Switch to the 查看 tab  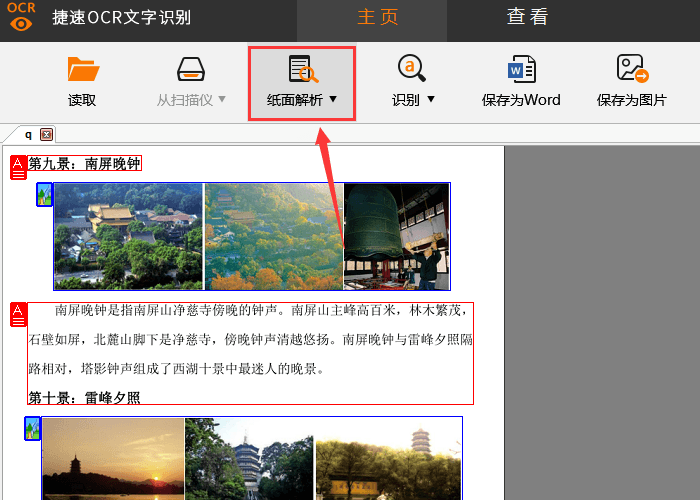pyautogui.click(x=527, y=17)
